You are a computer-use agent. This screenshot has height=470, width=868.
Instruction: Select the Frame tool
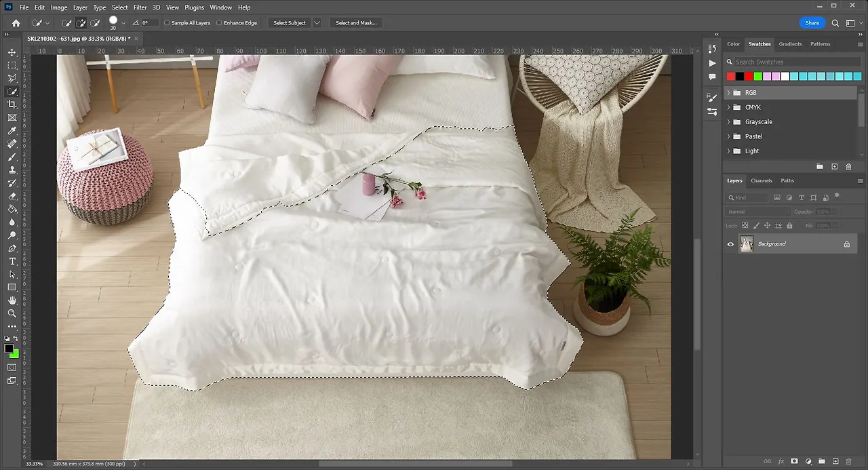pos(12,117)
